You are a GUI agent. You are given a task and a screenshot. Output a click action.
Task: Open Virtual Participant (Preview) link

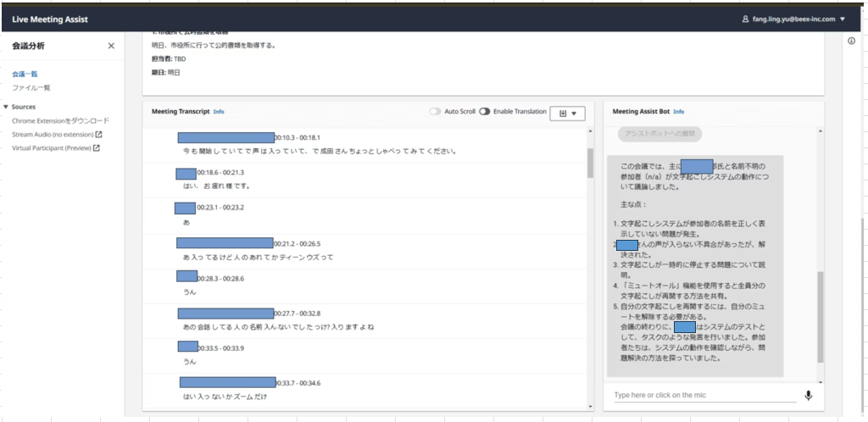coord(55,148)
